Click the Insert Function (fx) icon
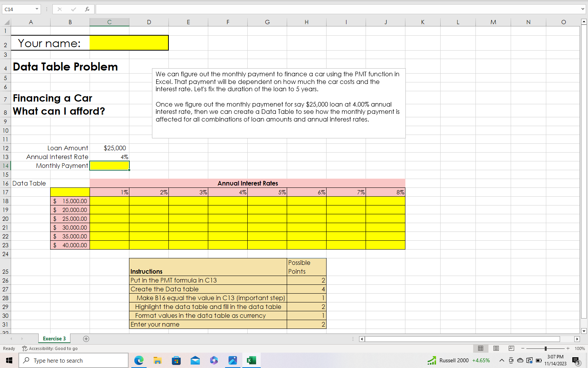 click(x=87, y=9)
